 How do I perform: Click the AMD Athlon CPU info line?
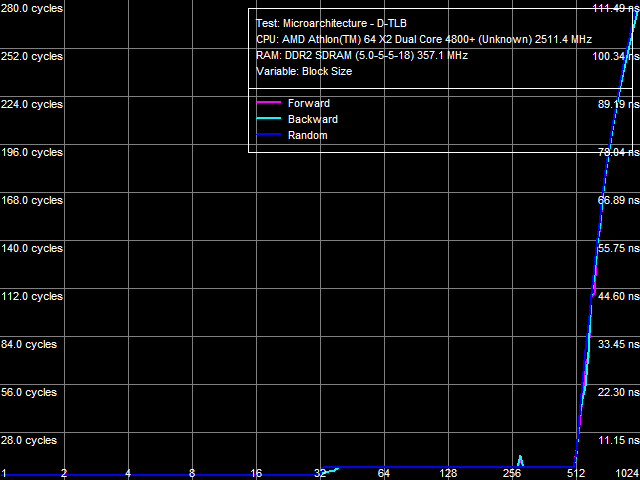coord(424,39)
